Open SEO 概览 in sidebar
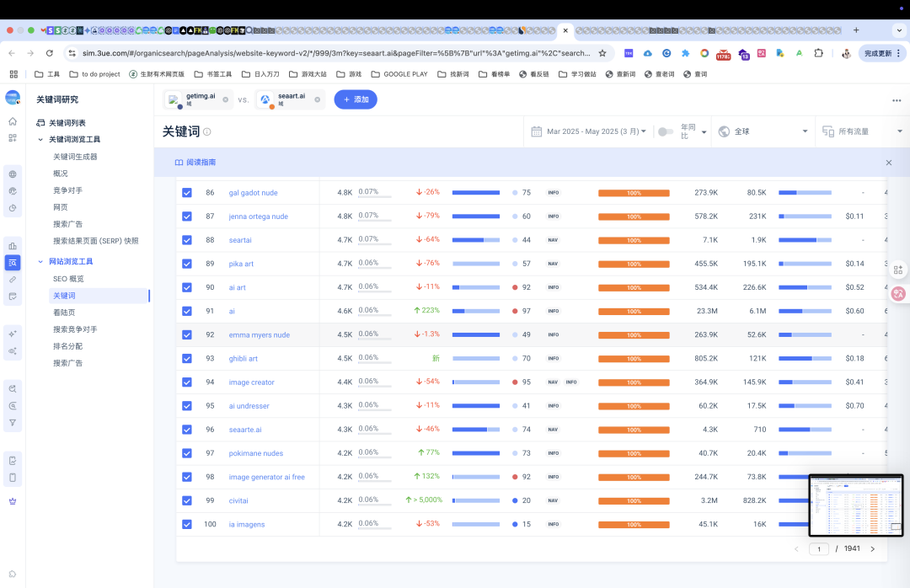The height and width of the screenshot is (588, 910). coord(68,279)
